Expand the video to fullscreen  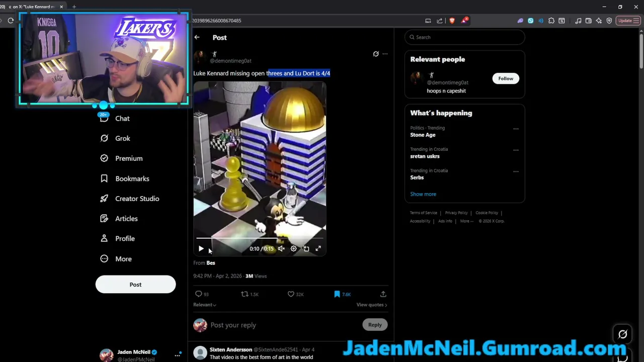click(318, 249)
